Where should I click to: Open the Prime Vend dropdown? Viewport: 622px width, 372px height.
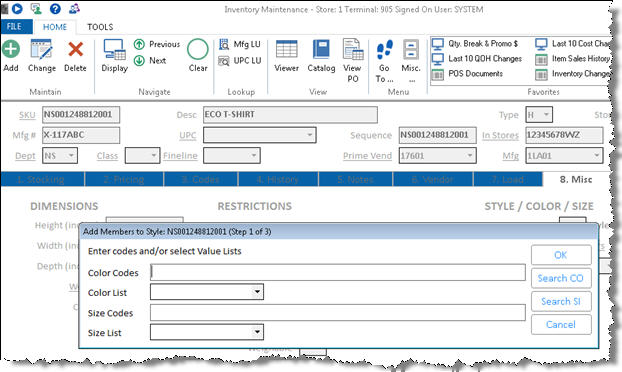(x=470, y=155)
